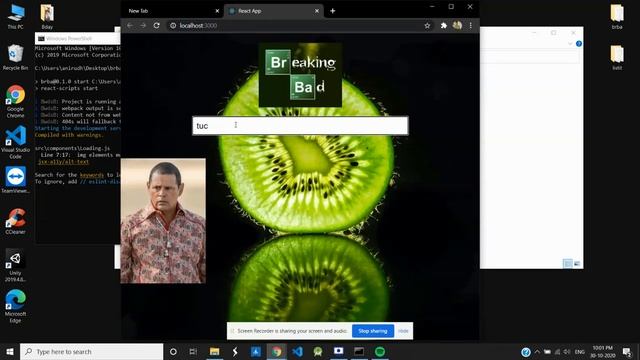
Task: Go back in Chrome browser
Action: click(130, 25)
